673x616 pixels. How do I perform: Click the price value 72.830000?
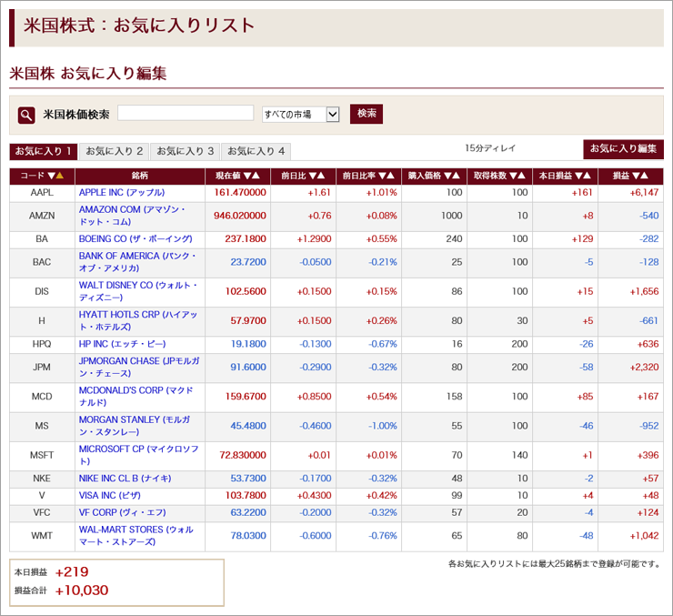coord(243,455)
